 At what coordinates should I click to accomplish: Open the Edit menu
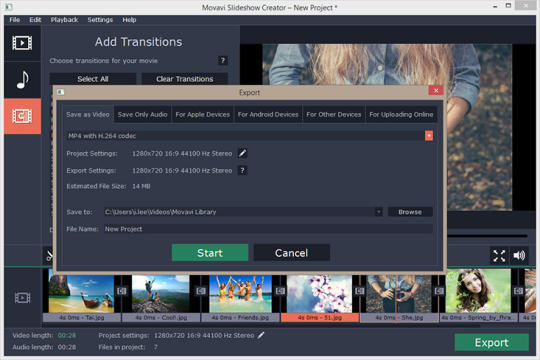[35, 20]
